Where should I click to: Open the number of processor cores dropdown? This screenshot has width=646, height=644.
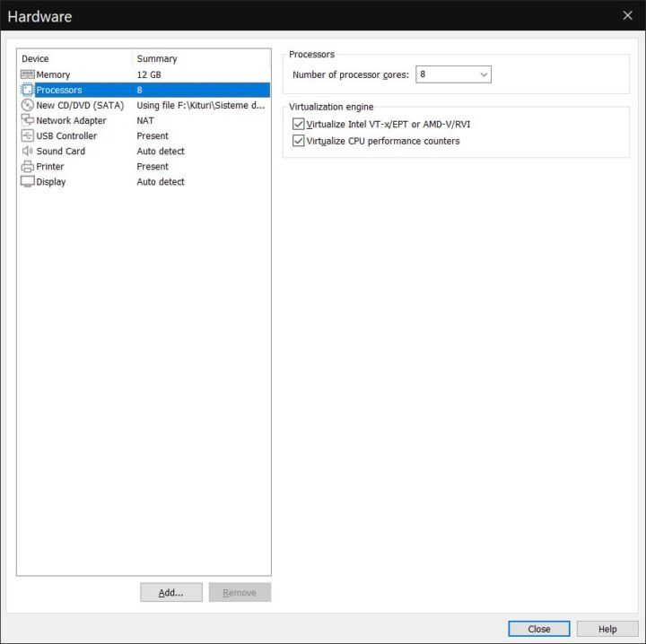click(x=453, y=74)
